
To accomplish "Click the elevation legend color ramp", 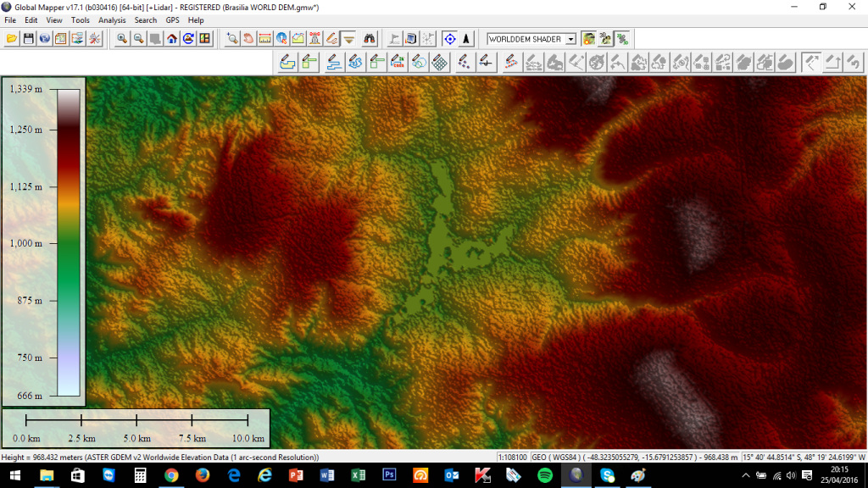I will pos(69,242).
